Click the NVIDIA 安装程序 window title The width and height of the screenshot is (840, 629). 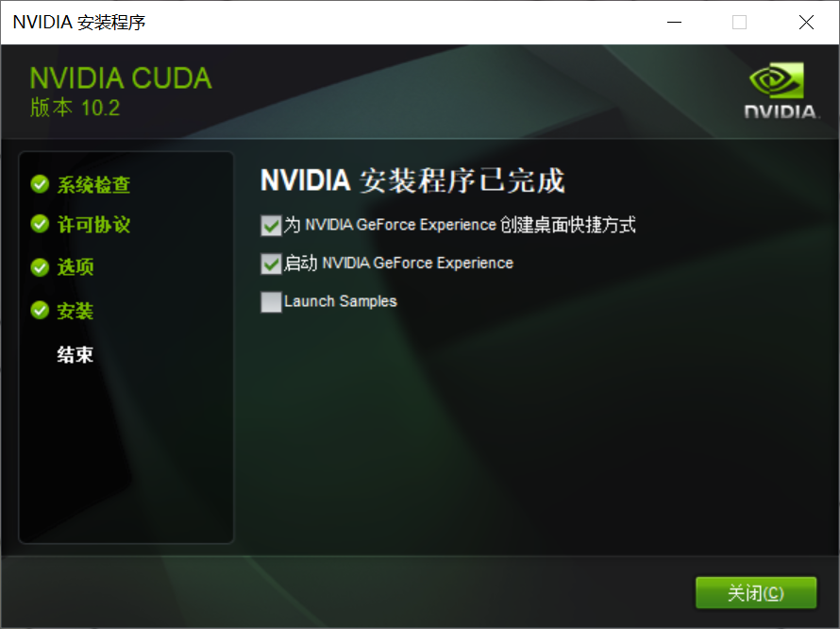[79, 22]
